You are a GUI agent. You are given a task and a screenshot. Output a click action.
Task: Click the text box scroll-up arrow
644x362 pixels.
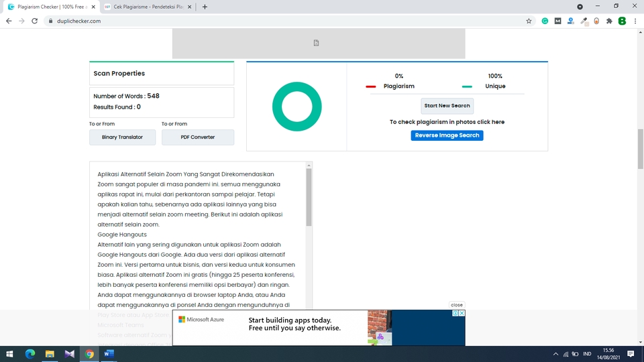[x=309, y=166]
